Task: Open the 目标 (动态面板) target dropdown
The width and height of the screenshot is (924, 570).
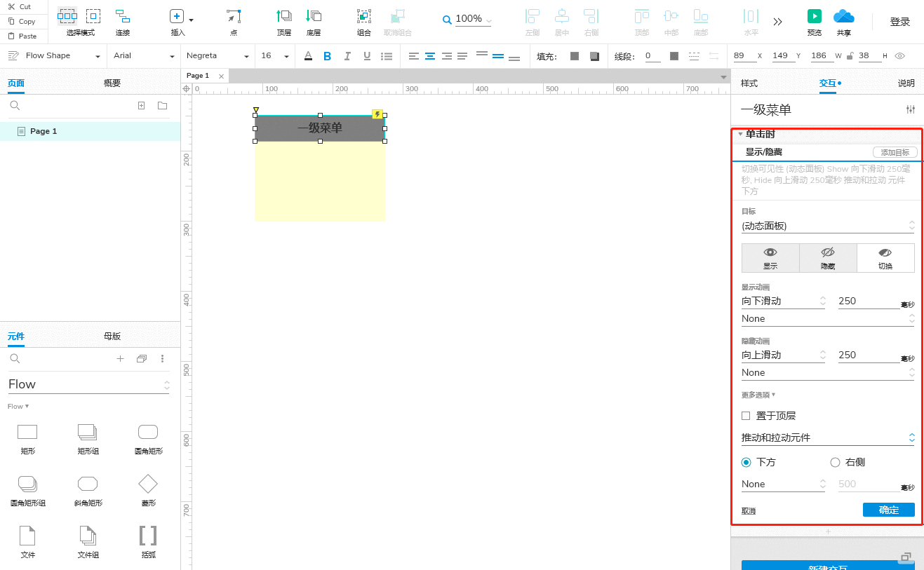Action: coord(828,226)
